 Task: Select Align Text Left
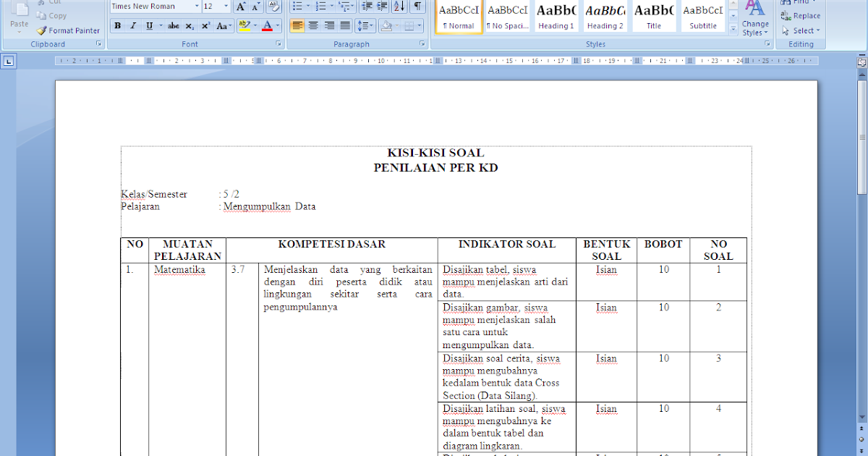pyautogui.click(x=297, y=26)
